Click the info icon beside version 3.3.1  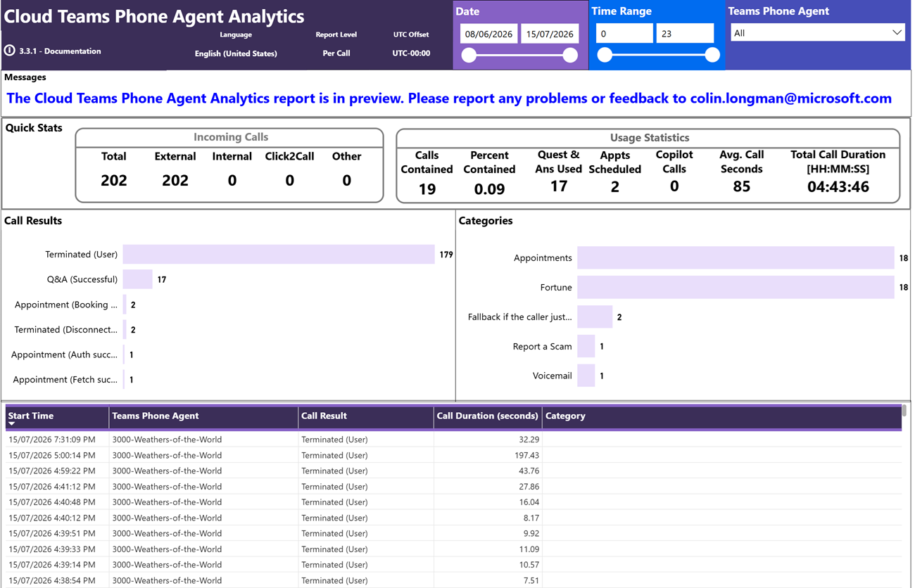click(9, 51)
